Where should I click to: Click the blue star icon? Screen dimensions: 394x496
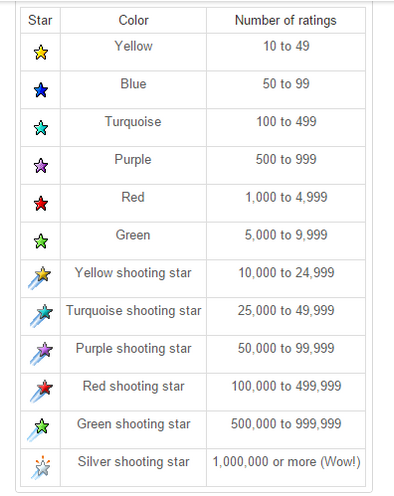pos(41,90)
